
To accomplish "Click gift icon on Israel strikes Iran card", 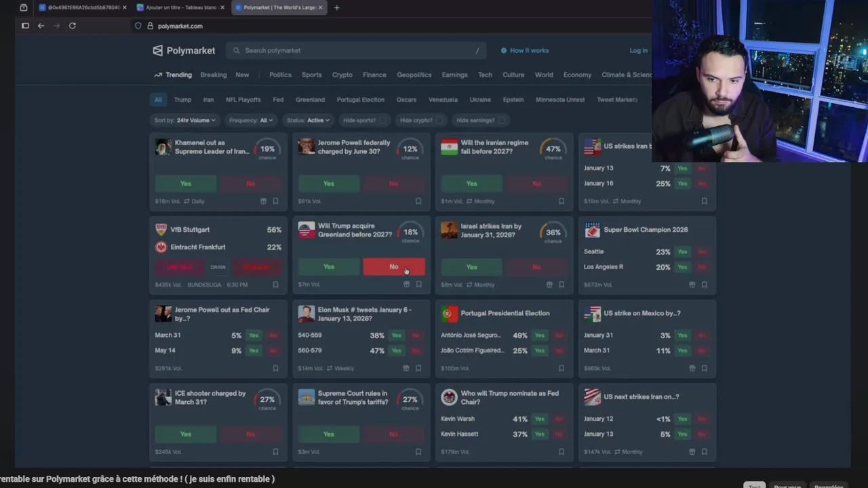I will 550,285.
